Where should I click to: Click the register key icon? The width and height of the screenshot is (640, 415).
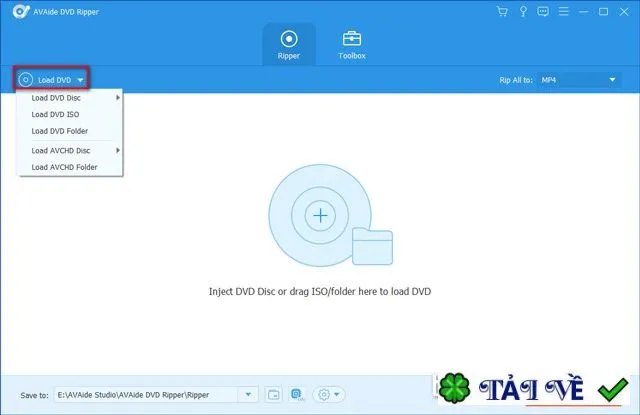tap(523, 11)
